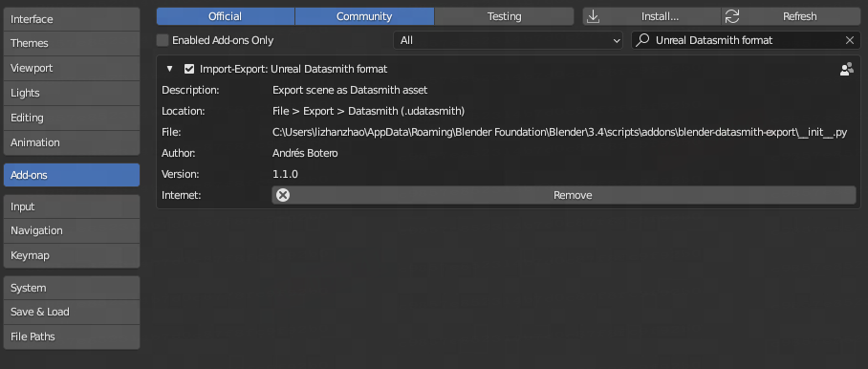This screenshot has width=868, height=369.
Task: Click the add-on title Import-Export: Unreal Datasmith format
Action: click(293, 69)
